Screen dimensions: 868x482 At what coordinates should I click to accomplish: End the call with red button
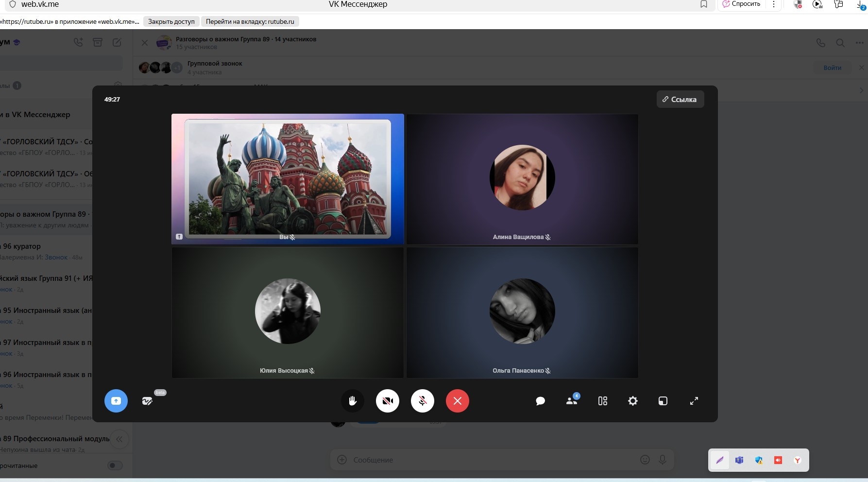point(458,401)
